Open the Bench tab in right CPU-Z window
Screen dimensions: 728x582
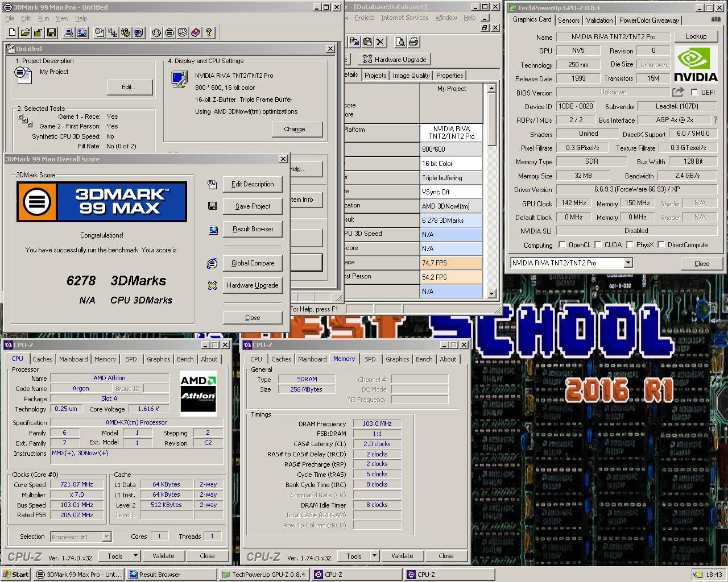coord(424,359)
